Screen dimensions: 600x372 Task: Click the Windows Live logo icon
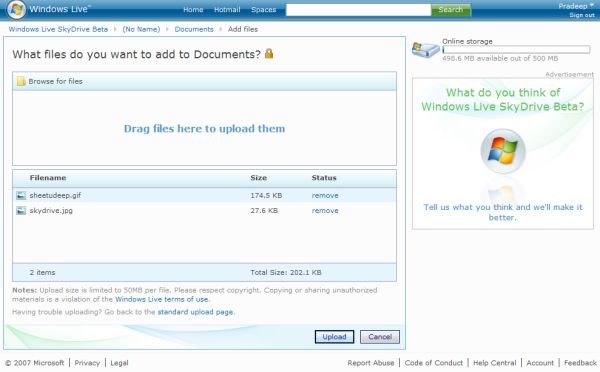click(x=16, y=10)
